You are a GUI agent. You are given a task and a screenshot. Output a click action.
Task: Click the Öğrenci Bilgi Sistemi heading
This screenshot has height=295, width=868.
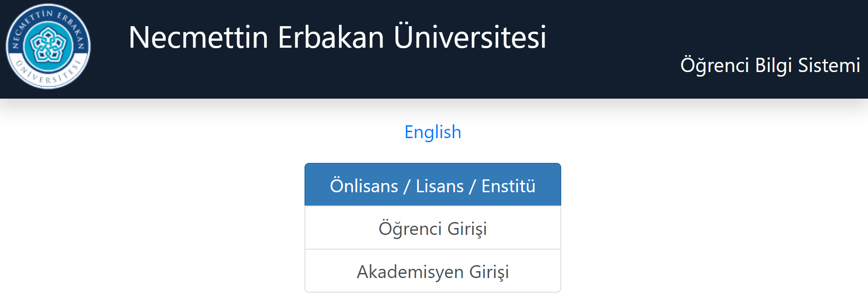(770, 65)
